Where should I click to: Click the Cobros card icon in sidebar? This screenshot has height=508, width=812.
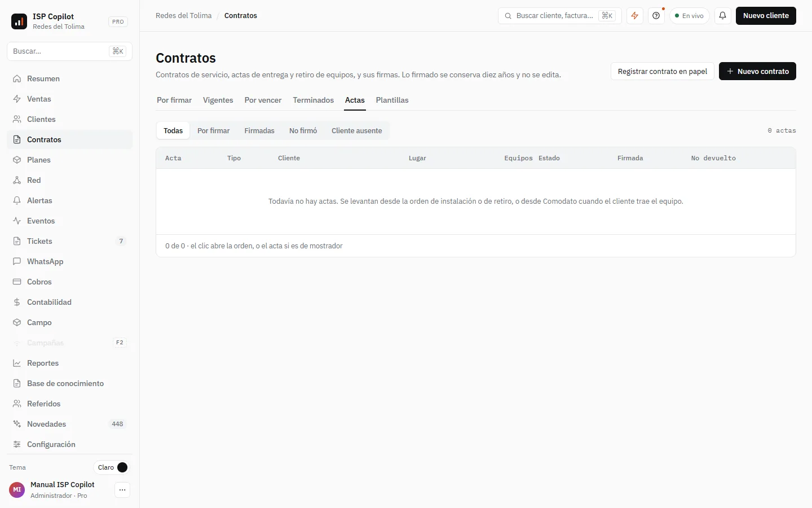click(x=17, y=282)
